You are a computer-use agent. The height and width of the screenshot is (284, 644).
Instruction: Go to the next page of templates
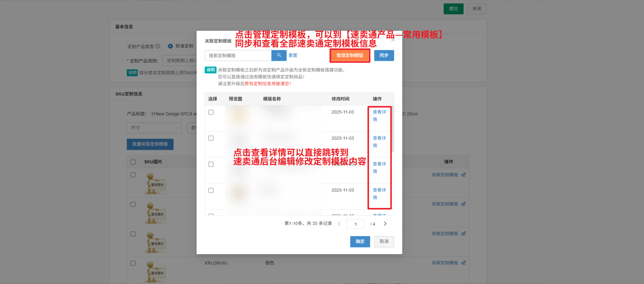click(x=385, y=224)
